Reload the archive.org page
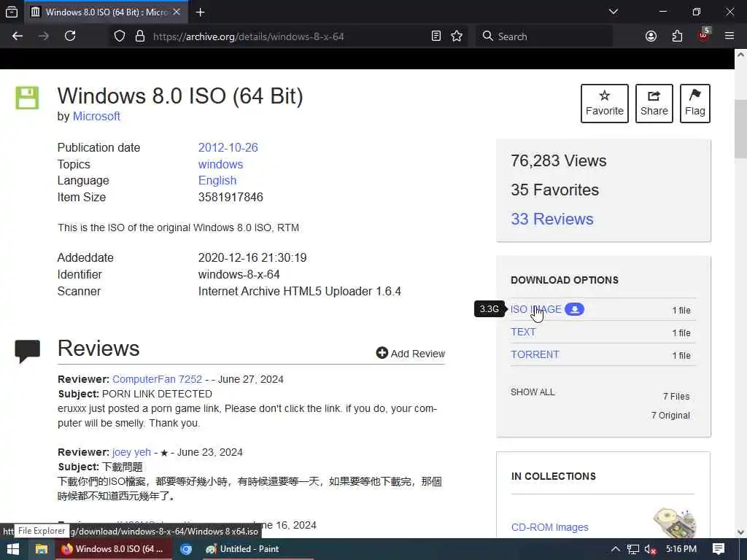Screen dimensions: 747x560 (x=70, y=36)
